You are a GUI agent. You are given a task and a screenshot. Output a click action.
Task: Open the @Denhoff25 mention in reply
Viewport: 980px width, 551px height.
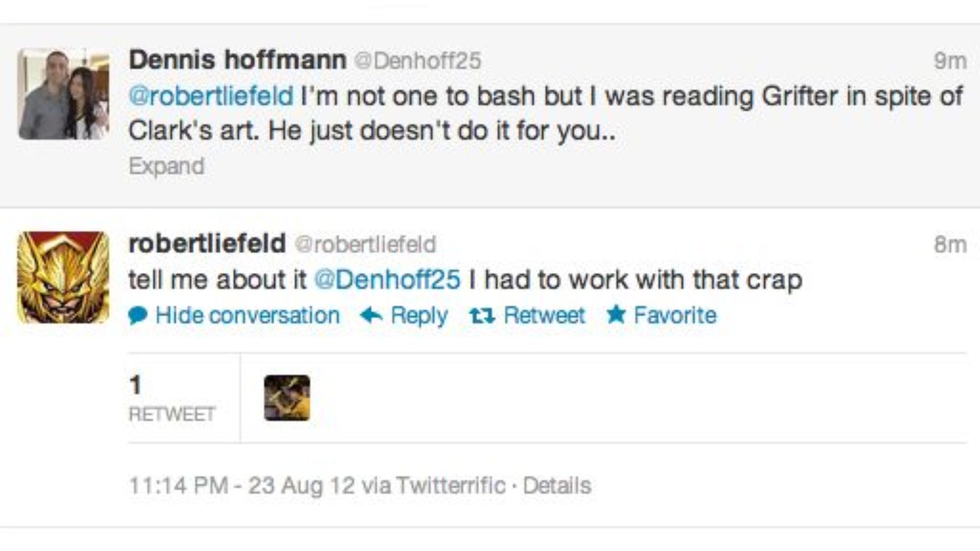(387, 280)
